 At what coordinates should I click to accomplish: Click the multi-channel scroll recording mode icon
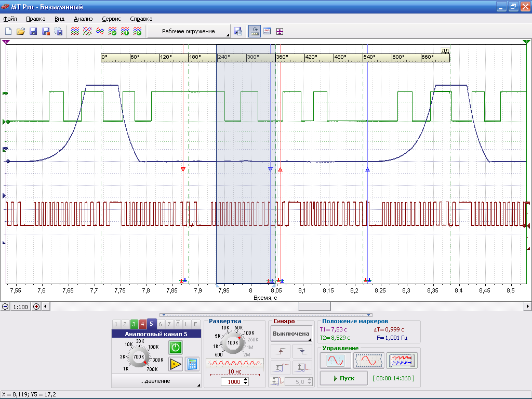coord(402,361)
